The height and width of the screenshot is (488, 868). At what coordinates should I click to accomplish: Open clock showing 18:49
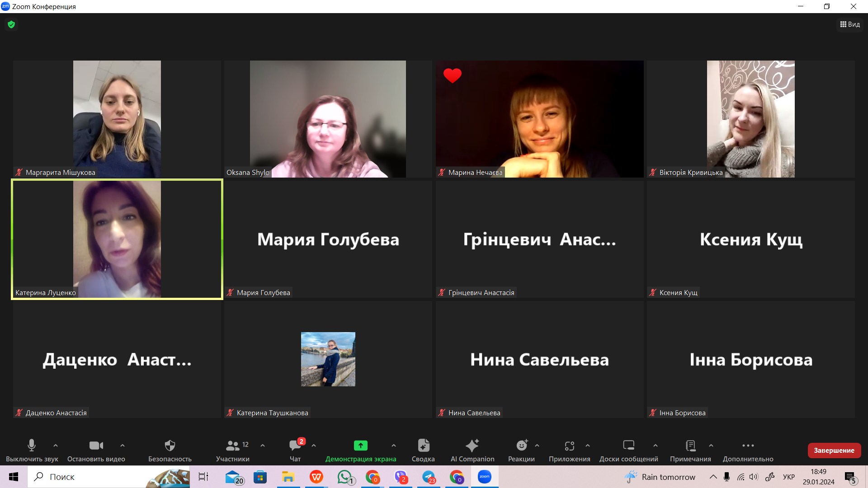click(819, 477)
